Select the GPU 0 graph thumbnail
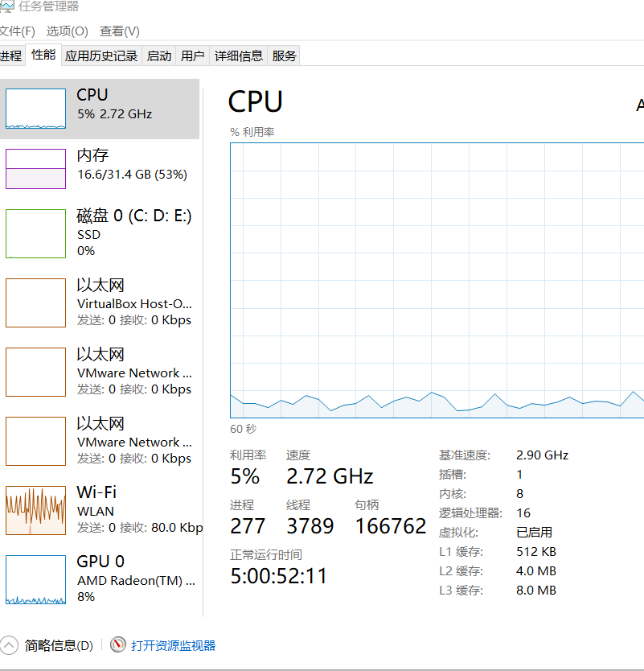644x671 pixels. pos(35,579)
